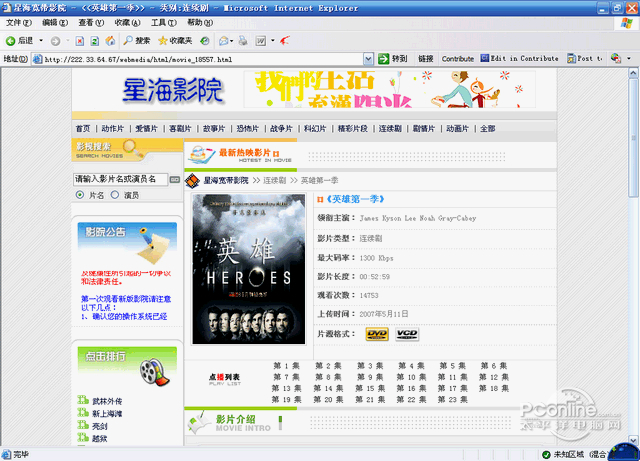Click the Forward arrow icon in toolbar
Viewport: 640px width, 461px height.
pyautogui.click(x=55, y=41)
